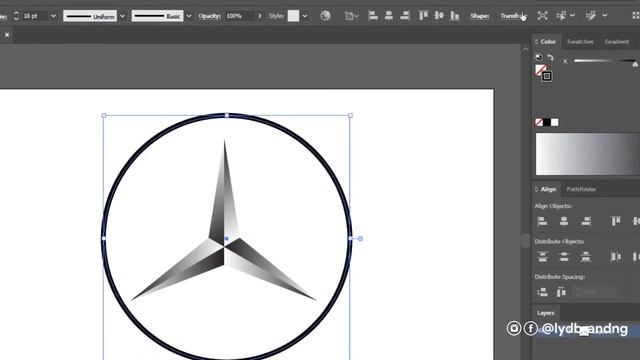
Task: Click Vertical Distribute Top icon
Action: click(542, 257)
